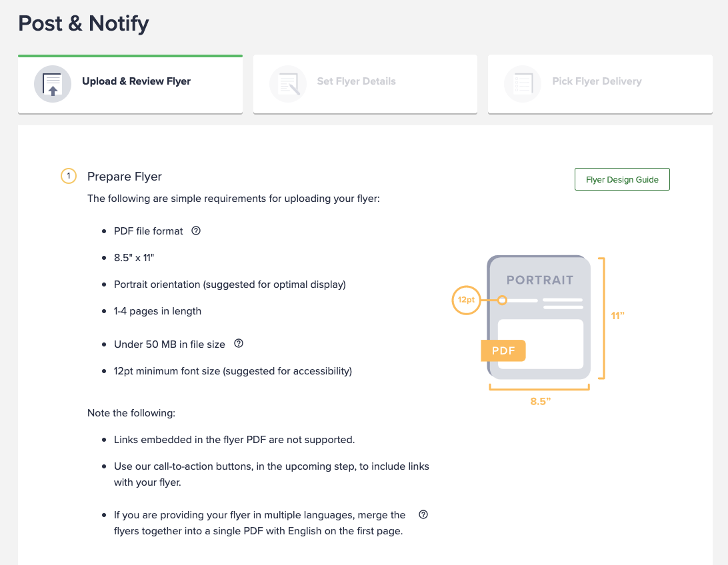Viewport: 728px width, 565px height.
Task: Open help icon for multiple languages note
Action: [423, 514]
